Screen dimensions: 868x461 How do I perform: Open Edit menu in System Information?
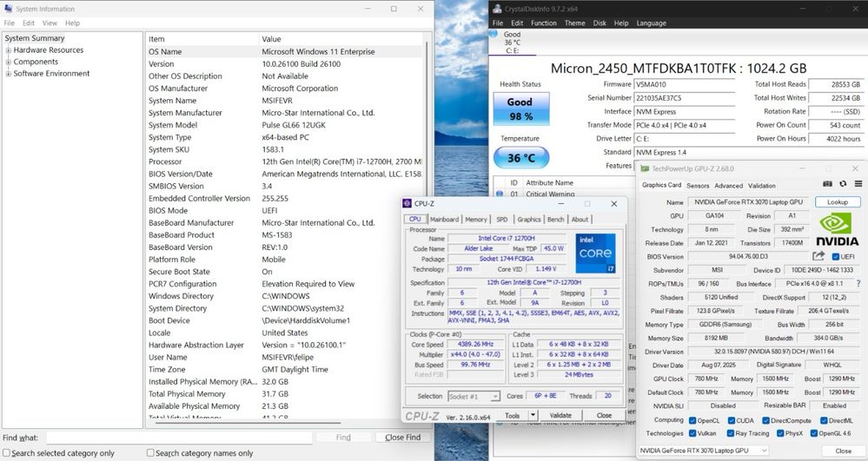(28, 23)
